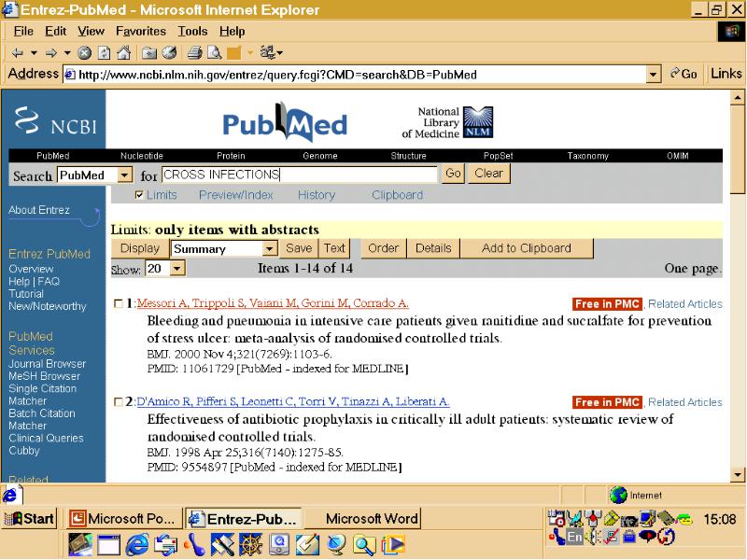This screenshot has height=560, width=747.
Task: Open the MeSH Browser sidebar link
Action: (x=44, y=376)
